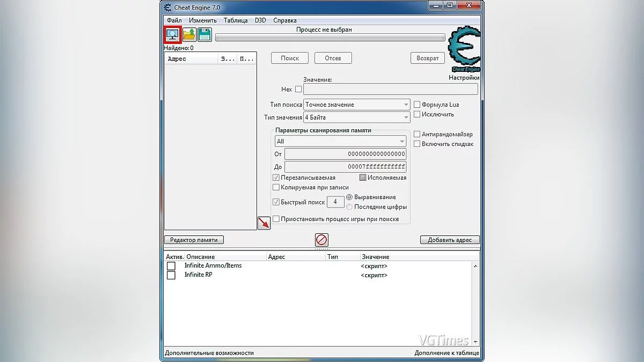Open the process selection icon
This screenshot has height=362, width=644.
click(172, 34)
